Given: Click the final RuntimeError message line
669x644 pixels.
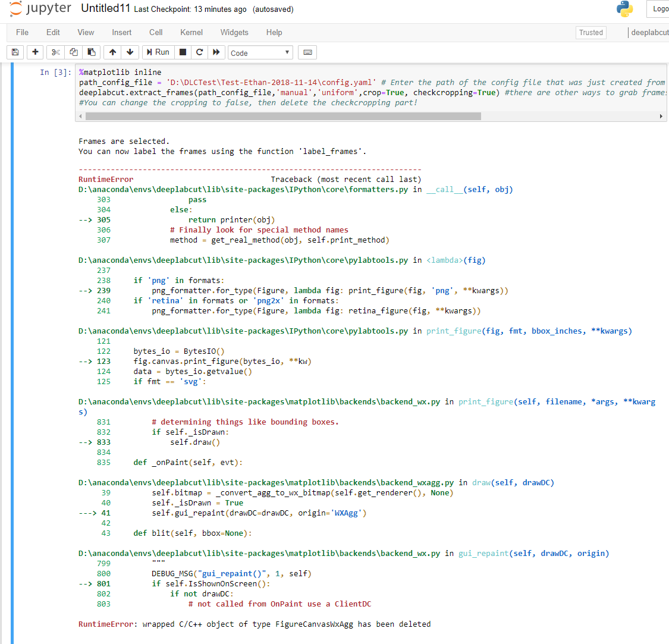Looking at the screenshot, I should [255, 624].
